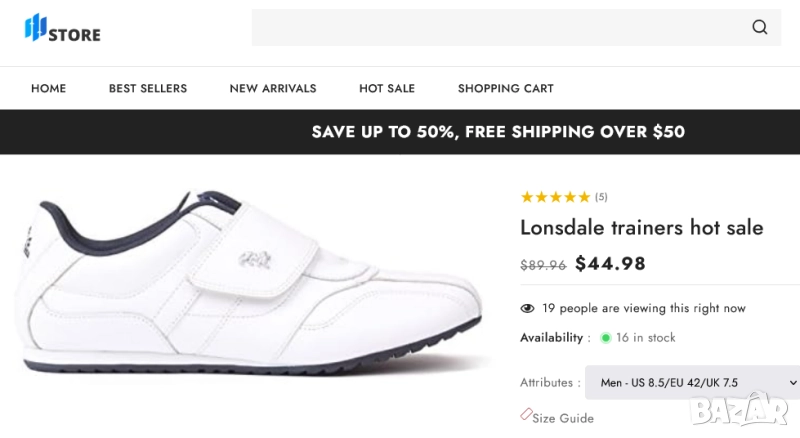Click the Bazar watermark logo
Viewport: 800px width, 438px height.
753,408
